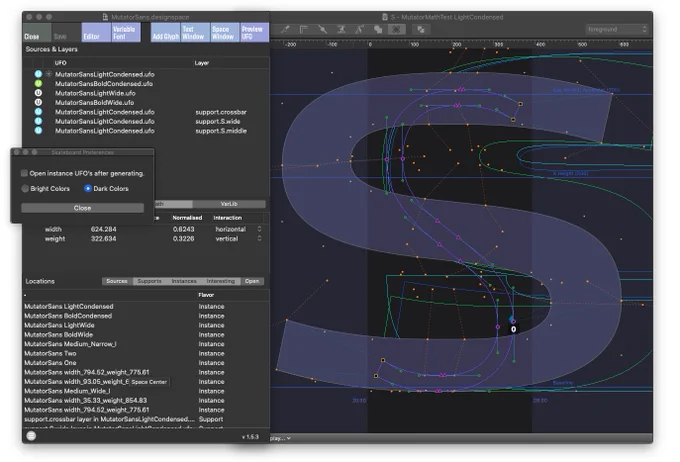680x462 pixels.
Task: Click the document icon in glyph window title
Action: click(385, 17)
